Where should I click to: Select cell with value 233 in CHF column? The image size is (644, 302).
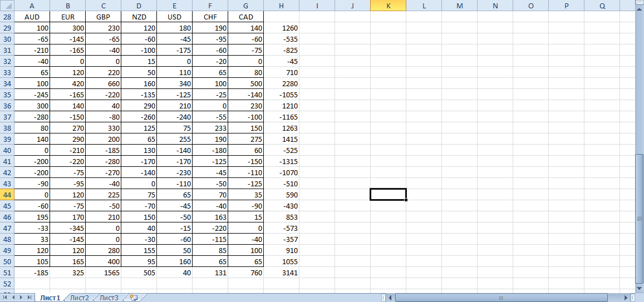point(210,128)
